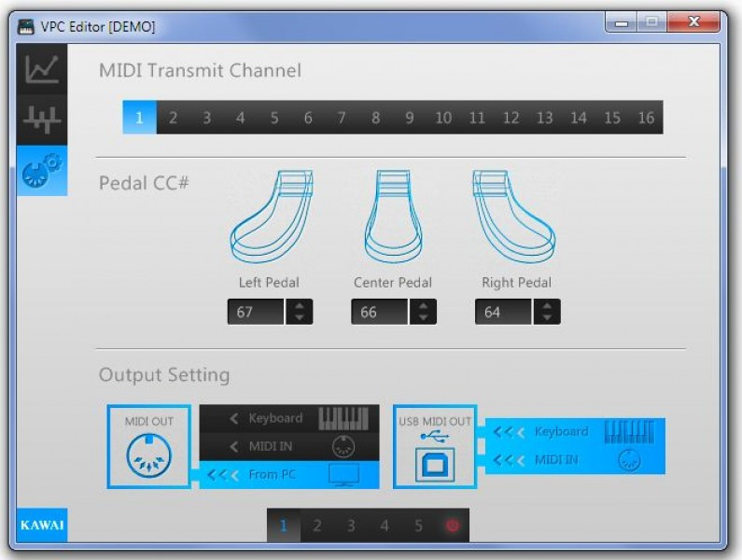Click the Left Pedal CC value field
Screen dimensions: 742x560
coord(256,313)
